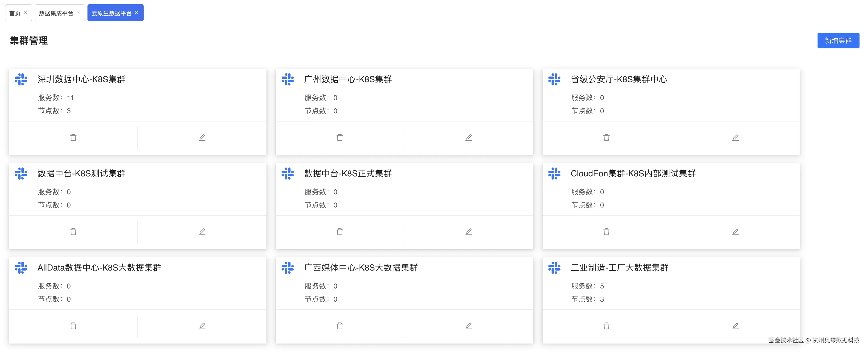
Task: Close the 数据集成平台 tab
Action: [78, 12]
